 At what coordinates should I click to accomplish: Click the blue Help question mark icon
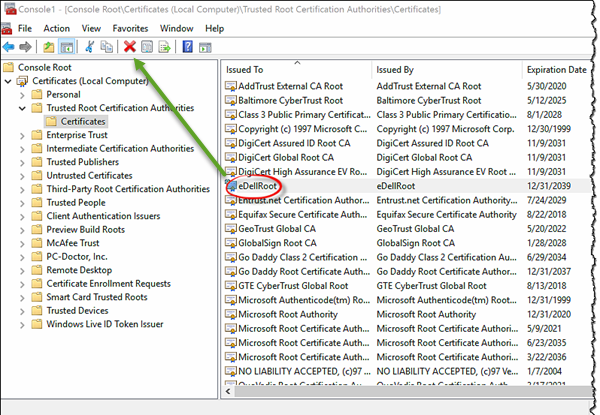coord(188,47)
